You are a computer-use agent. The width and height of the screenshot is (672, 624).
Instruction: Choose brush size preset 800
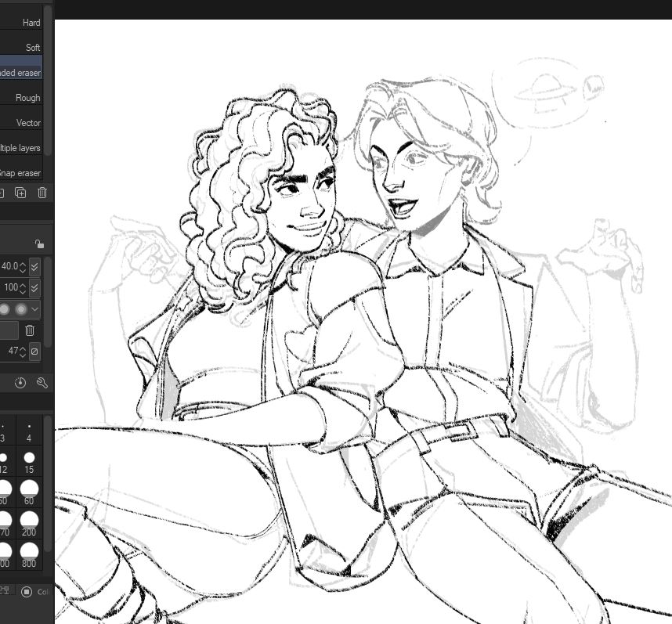(x=29, y=555)
